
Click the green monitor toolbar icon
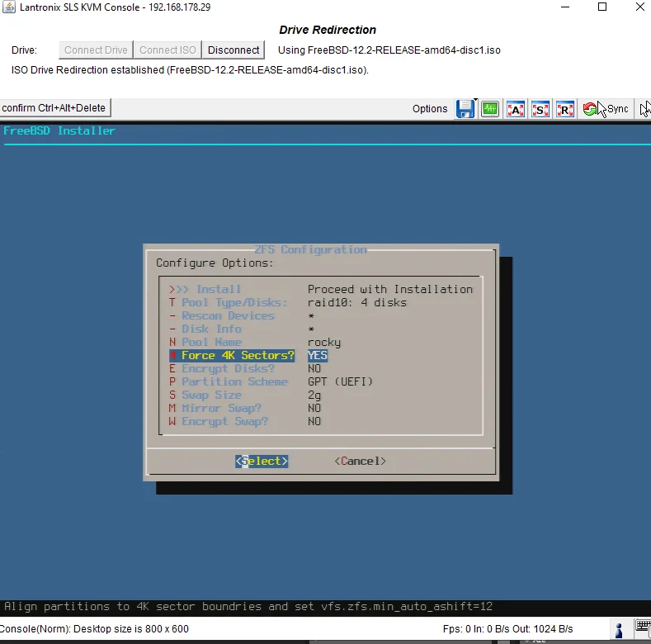point(490,109)
